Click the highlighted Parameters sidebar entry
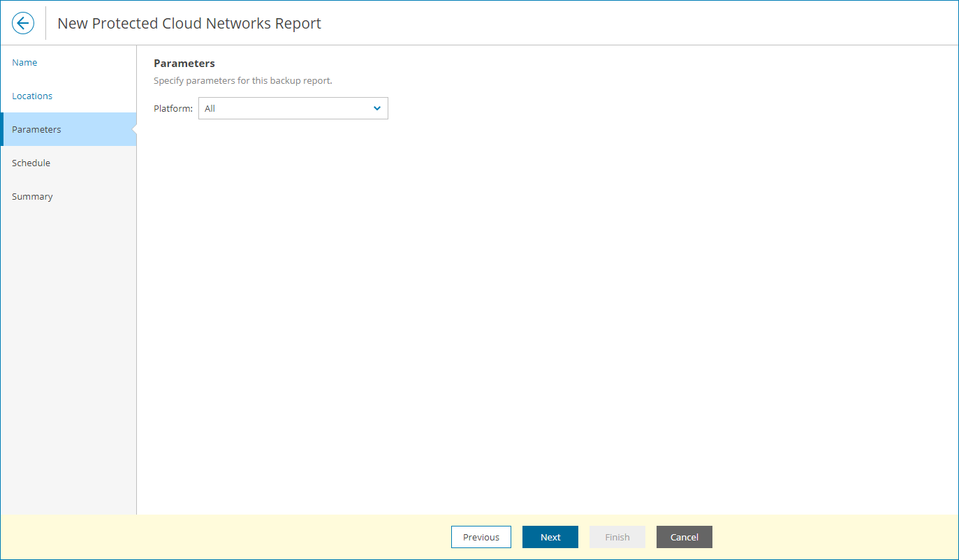This screenshot has width=959, height=560. [x=36, y=129]
